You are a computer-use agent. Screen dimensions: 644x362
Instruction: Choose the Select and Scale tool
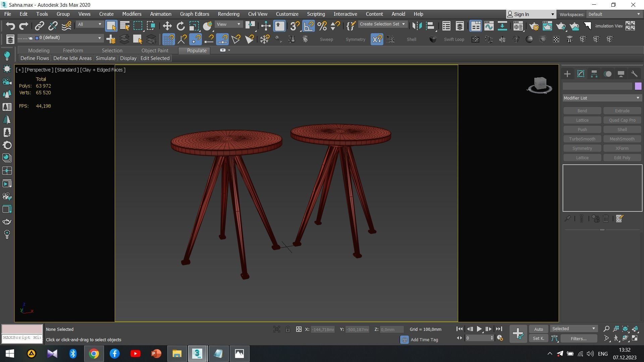click(x=194, y=26)
